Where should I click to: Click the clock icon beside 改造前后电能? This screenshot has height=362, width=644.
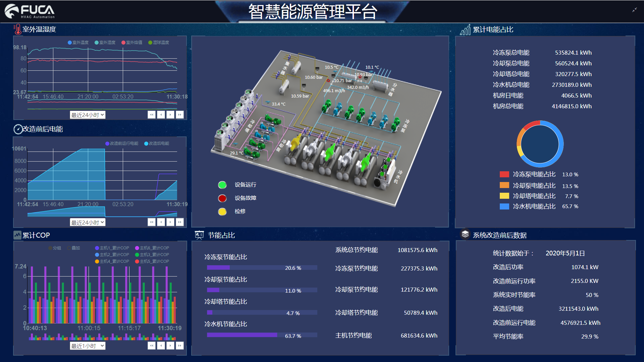pyautogui.click(x=18, y=129)
